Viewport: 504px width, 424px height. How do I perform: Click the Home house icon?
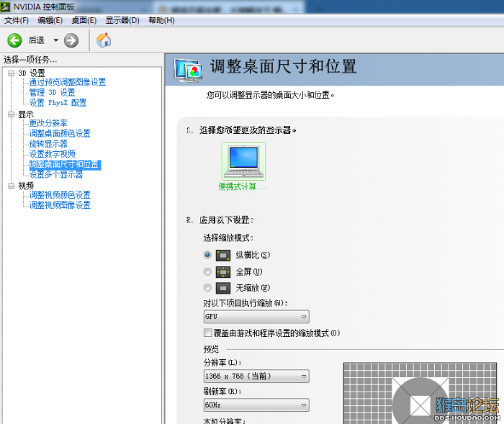point(104,40)
